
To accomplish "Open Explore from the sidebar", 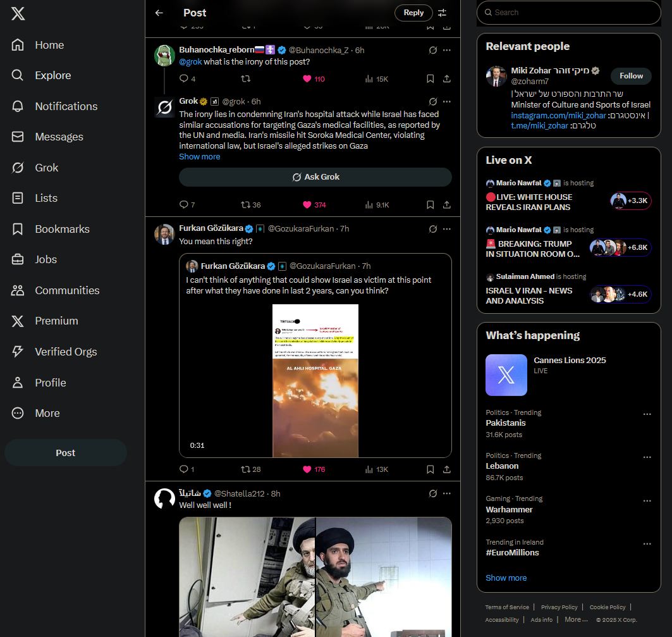I will [x=41, y=75].
